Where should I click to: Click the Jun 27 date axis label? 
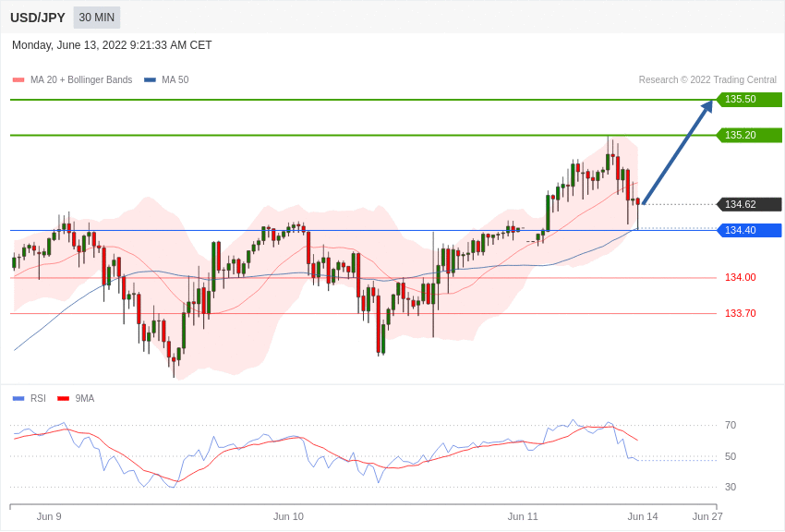[707, 516]
